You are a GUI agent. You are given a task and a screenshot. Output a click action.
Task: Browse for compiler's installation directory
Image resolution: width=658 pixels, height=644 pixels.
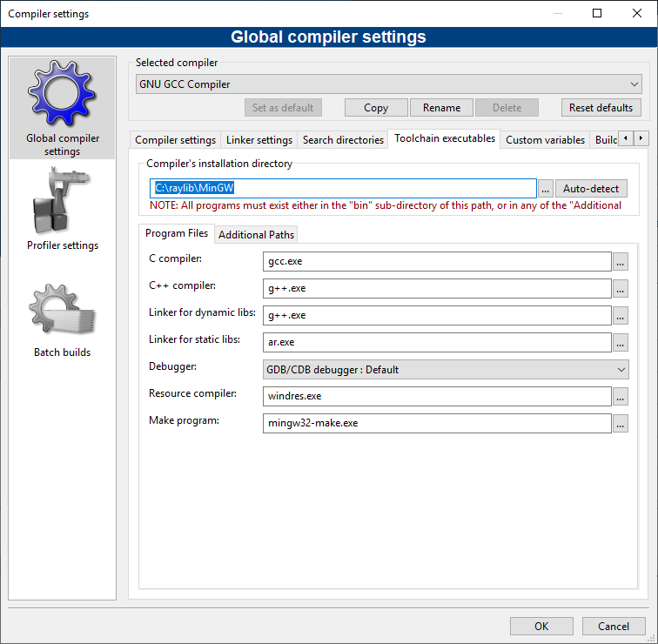click(546, 189)
